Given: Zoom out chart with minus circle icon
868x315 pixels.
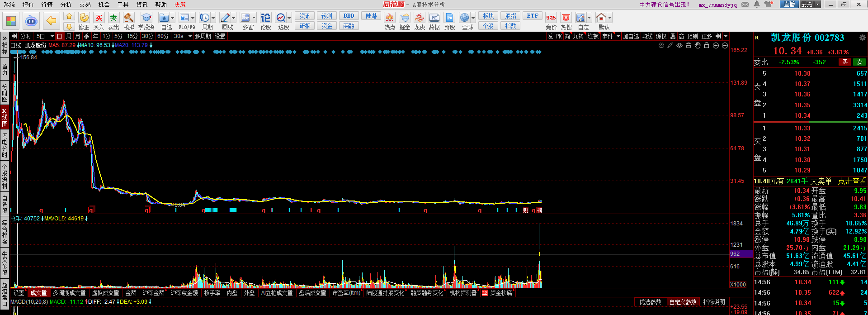Looking at the screenshot, I should (x=725, y=45).
